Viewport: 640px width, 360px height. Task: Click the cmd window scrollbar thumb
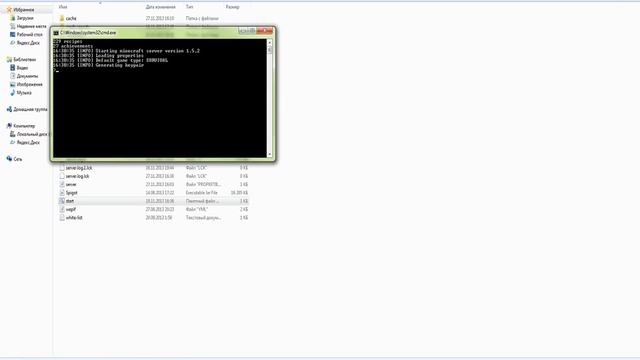(269, 49)
